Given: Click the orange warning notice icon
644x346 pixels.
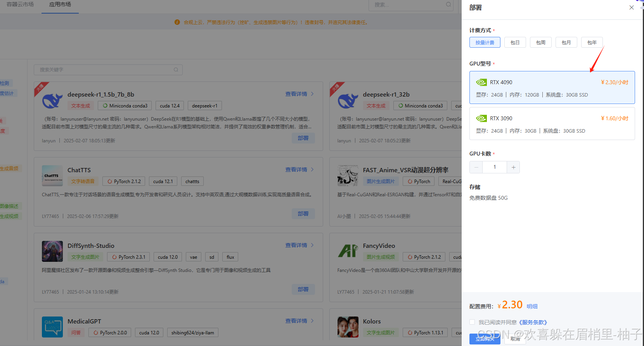Looking at the screenshot, I should click(177, 22).
